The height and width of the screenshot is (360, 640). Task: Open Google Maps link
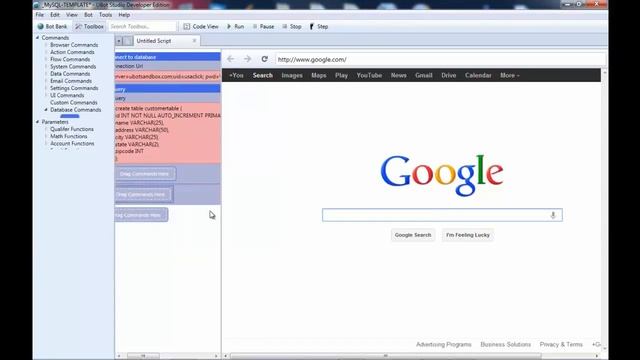319,76
